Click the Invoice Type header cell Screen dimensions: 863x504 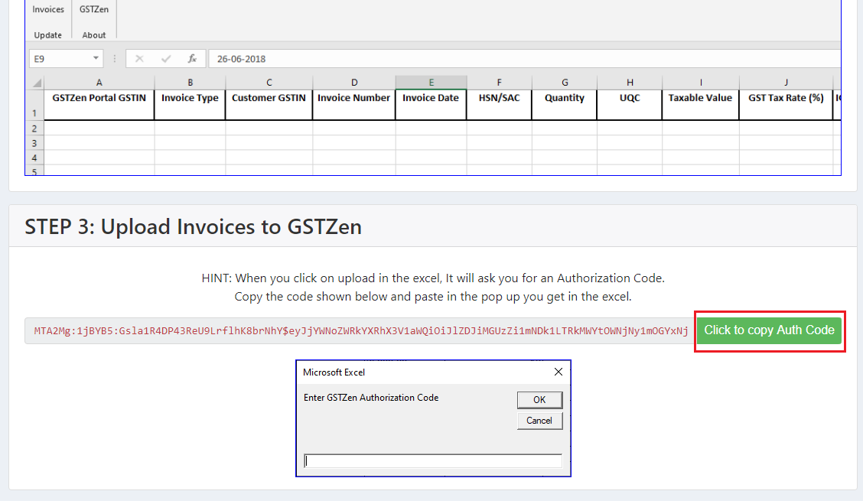tap(190, 105)
